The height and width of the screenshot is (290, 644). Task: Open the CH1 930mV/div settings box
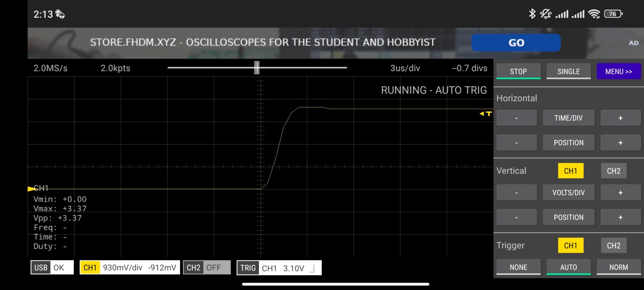pos(129,268)
